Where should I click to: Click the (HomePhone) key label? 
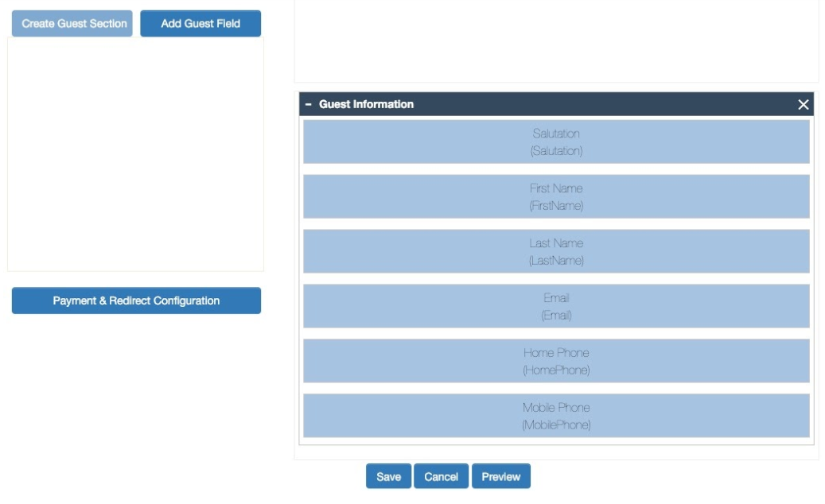[x=556, y=370]
